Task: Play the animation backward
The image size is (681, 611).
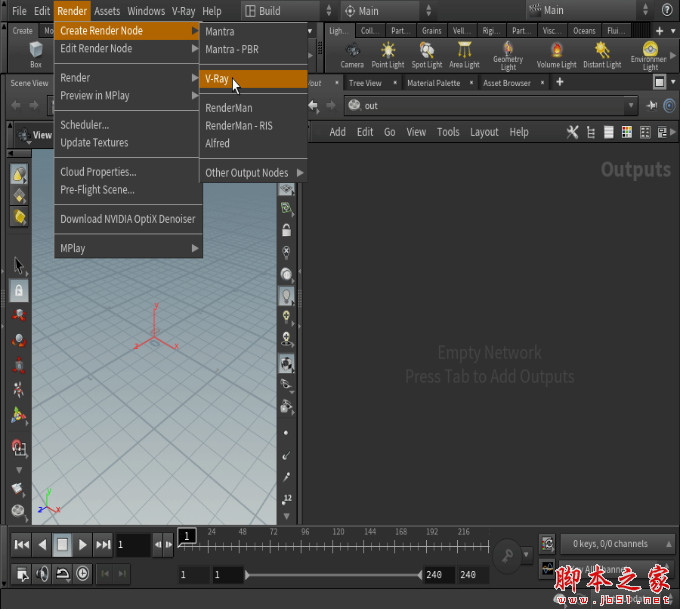Action: tap(42, 545)
